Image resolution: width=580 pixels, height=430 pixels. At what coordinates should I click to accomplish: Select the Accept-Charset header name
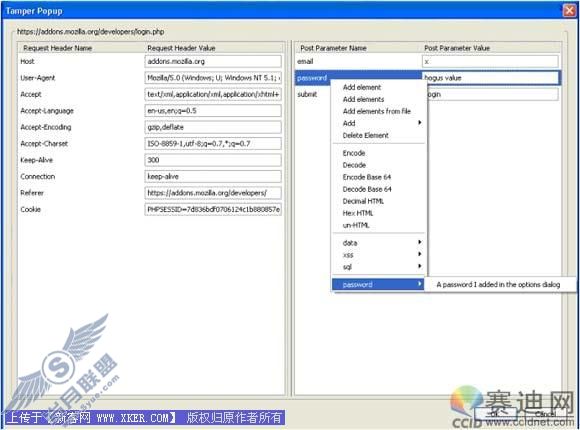point(44,144)
